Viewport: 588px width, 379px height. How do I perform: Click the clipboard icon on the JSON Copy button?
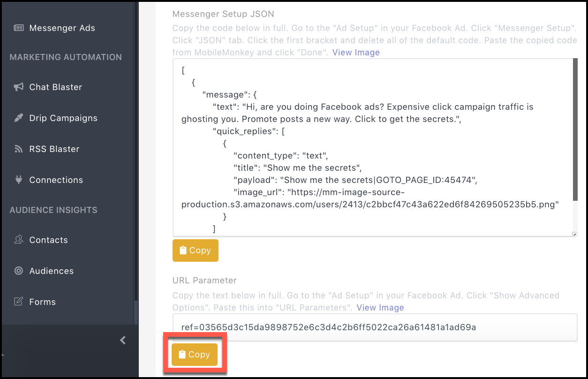tap(183, 250)
